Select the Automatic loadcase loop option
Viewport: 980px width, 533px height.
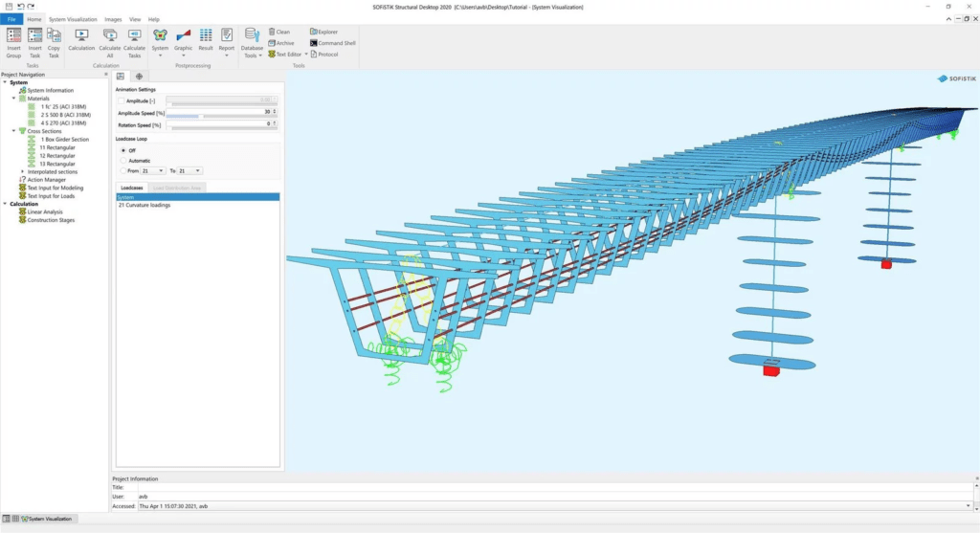click(x=123, y=161)
